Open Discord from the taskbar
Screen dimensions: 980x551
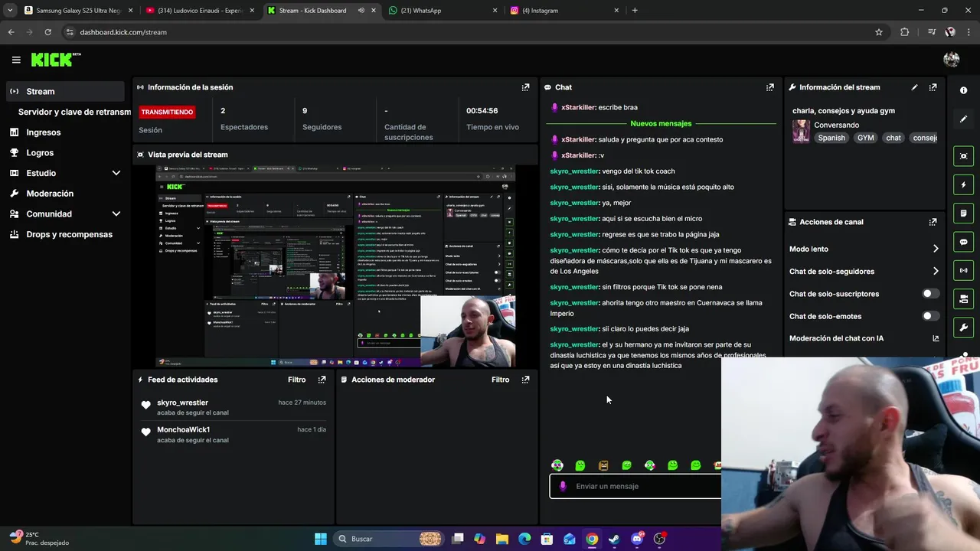point(637,539)
